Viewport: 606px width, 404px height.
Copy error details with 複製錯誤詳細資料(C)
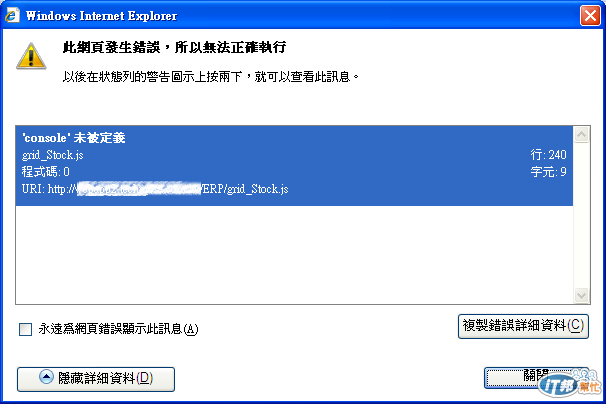point(523,326)
